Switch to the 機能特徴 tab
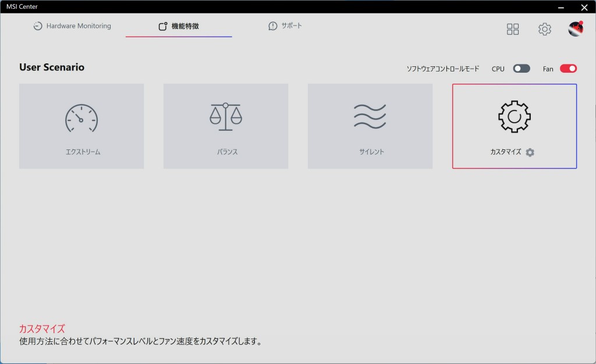The width and height of the screenshot is (596, 364). pyautogui.click(x=185, y=27)
